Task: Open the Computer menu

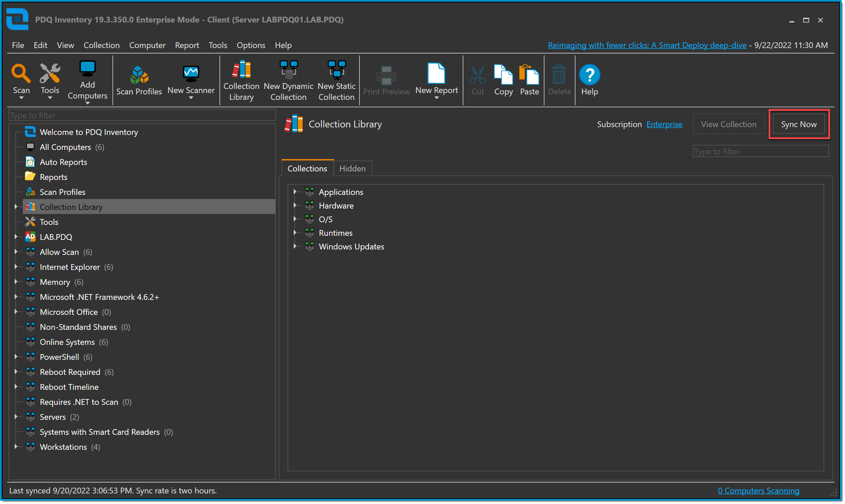Action: pos(147,45)
